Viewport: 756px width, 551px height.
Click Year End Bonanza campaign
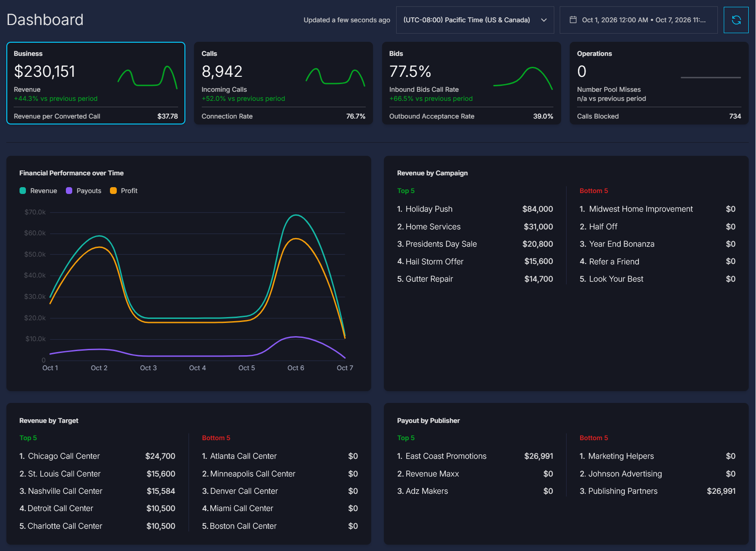[x=657, y=244]
